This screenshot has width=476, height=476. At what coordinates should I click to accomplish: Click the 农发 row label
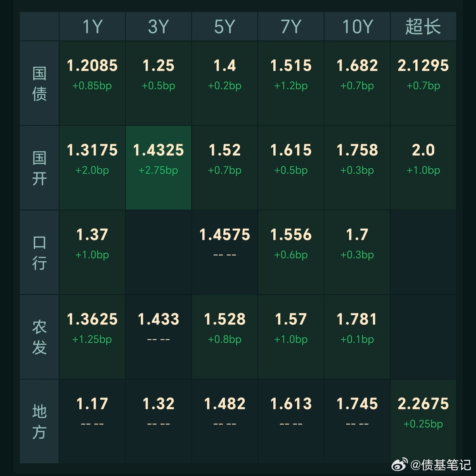[x=39, y=337]
